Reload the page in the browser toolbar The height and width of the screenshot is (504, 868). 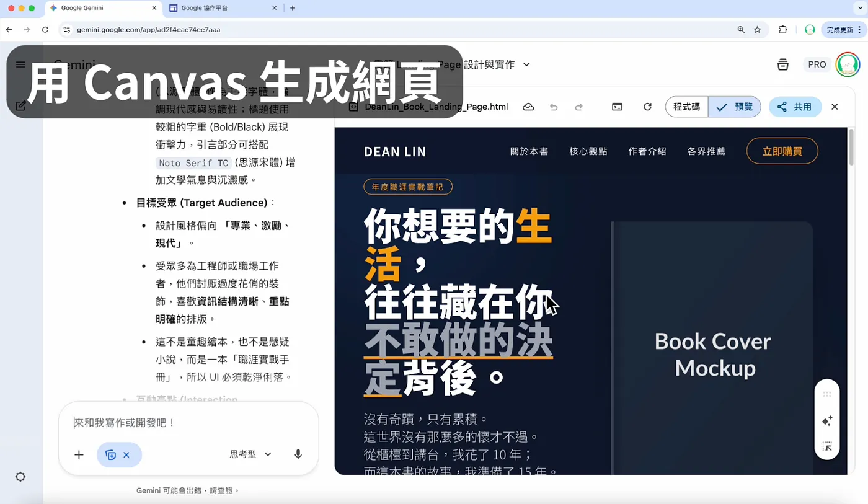tap(45, 30)
